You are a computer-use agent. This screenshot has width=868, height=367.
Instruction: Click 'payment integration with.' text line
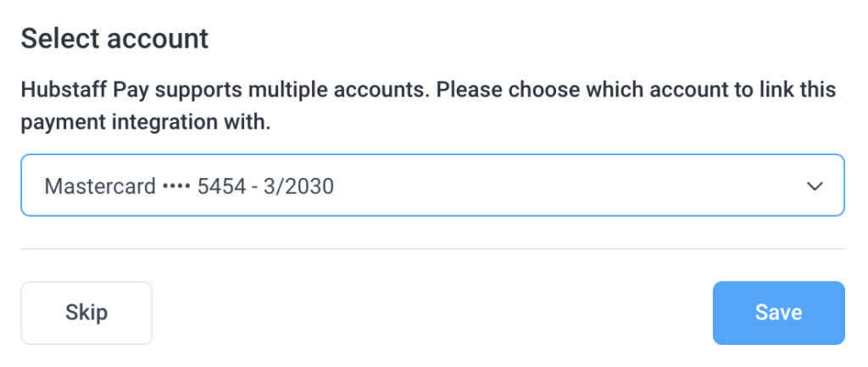pyautogui.click(x=146, y=123)
